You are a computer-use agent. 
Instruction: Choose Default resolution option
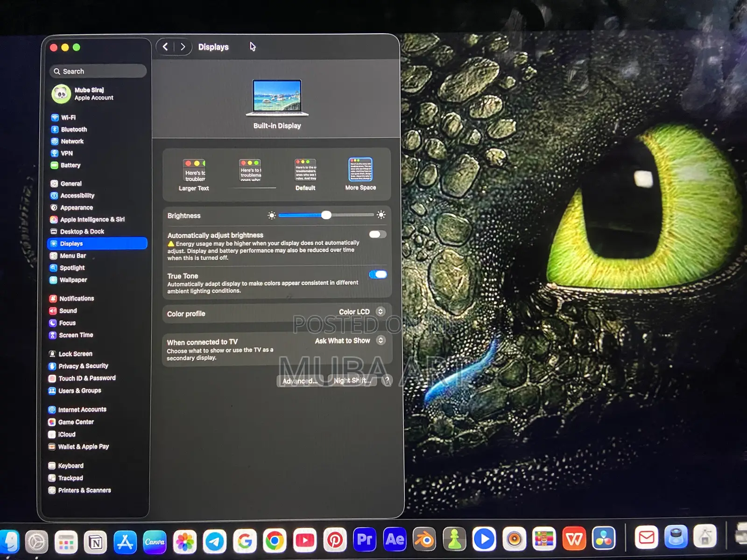click(305, 175)
